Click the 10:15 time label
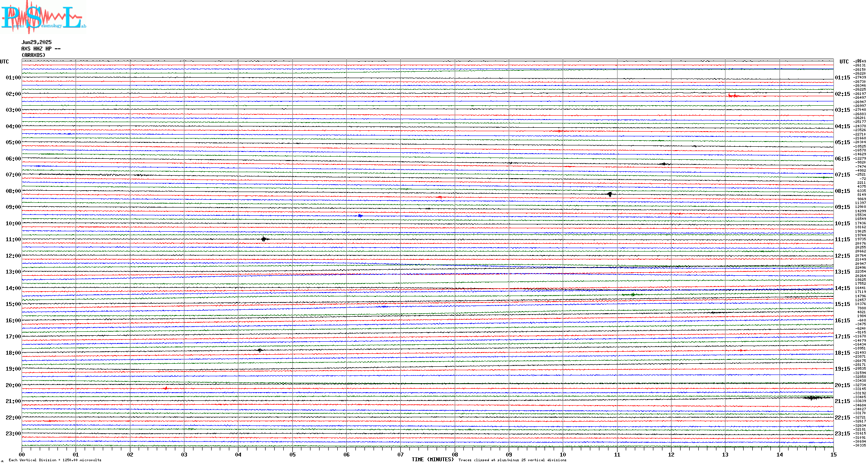The image size is (868, 466). tap(843, 224)
